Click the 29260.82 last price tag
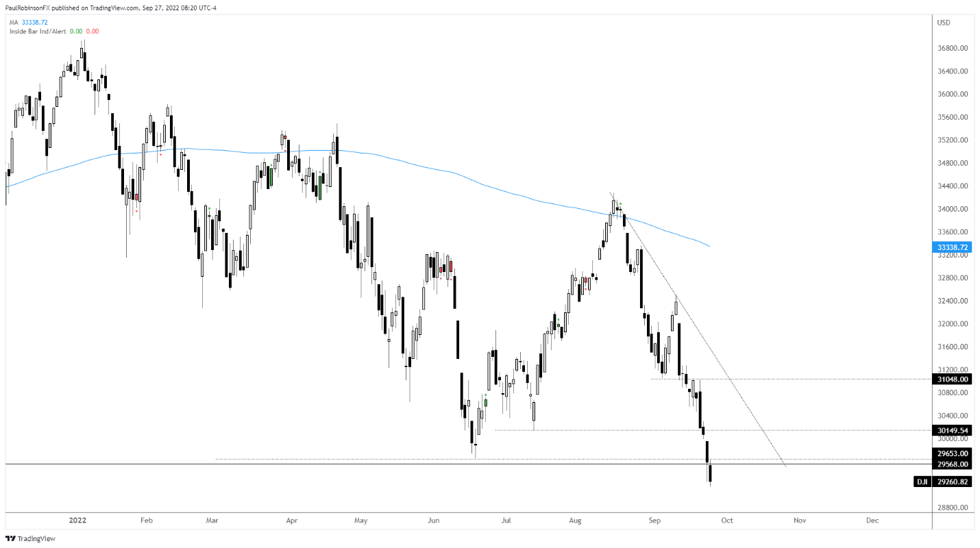The width and height of the screenshot is (980, 548). (953, 482)
